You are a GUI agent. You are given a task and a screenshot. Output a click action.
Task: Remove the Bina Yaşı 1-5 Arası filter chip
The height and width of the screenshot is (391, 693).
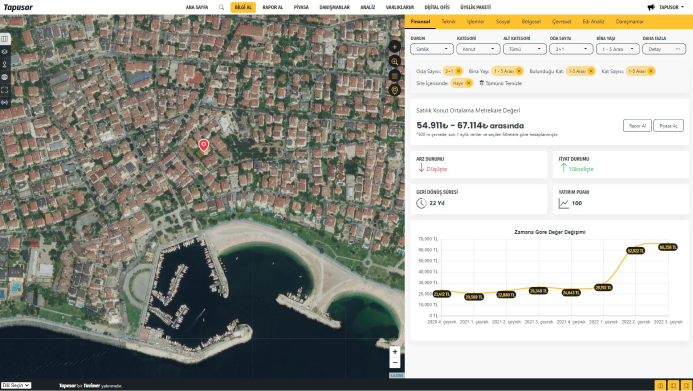(x=519, y=71)
